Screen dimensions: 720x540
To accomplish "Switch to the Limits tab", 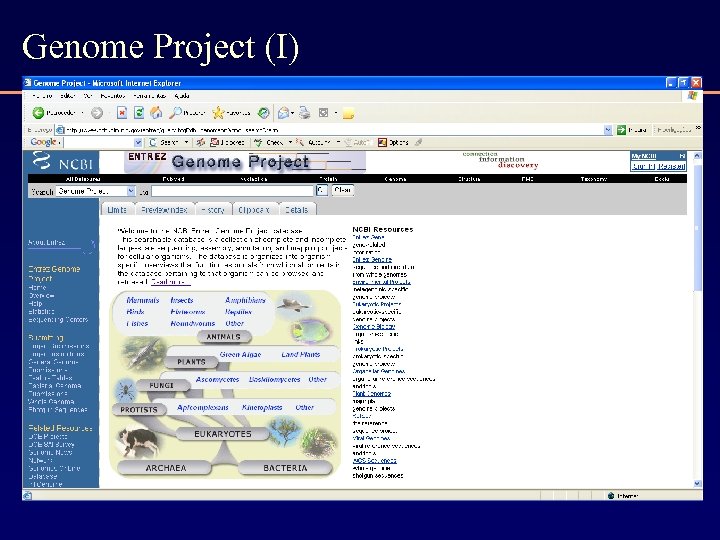I will coord(117,209).
